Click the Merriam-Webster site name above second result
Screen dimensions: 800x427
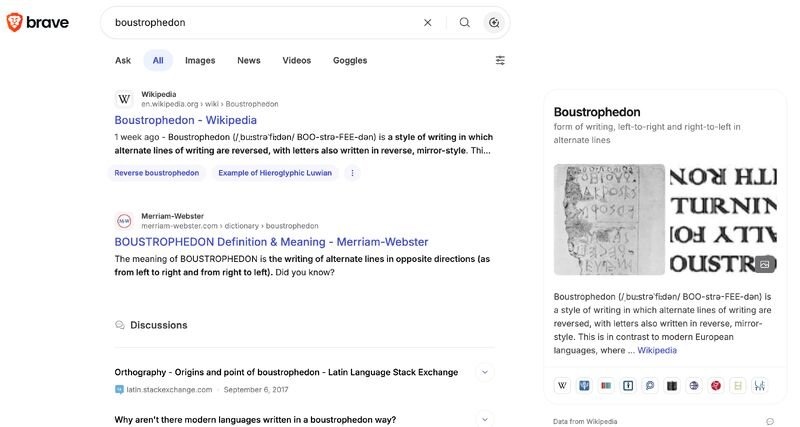click(172, 216)
